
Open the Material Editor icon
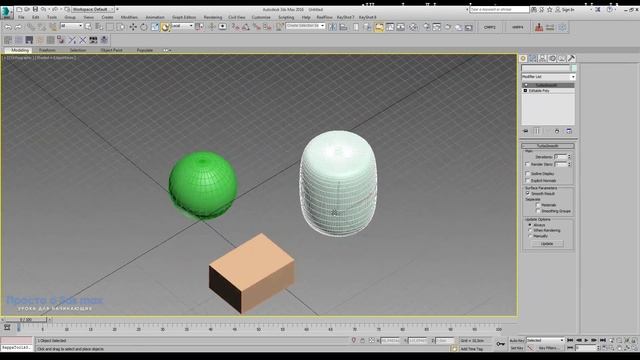[413, 27]
